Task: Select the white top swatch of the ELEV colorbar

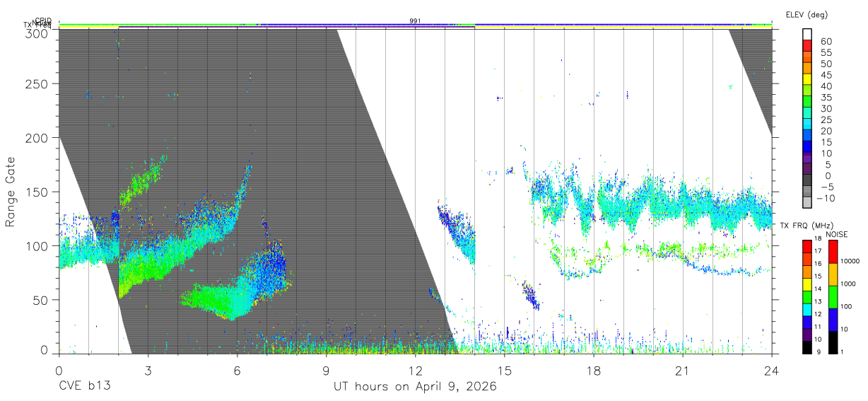Action: 807,35
